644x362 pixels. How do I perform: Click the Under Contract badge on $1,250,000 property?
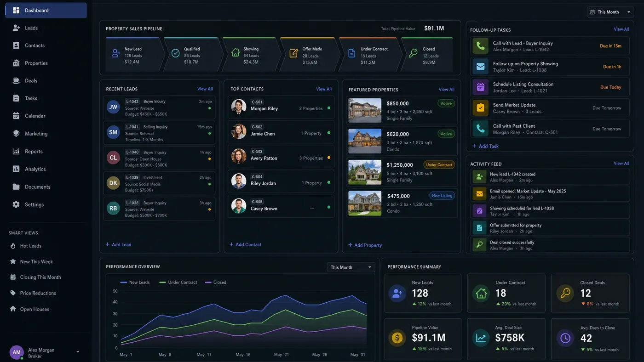click(x=439, y=165)
